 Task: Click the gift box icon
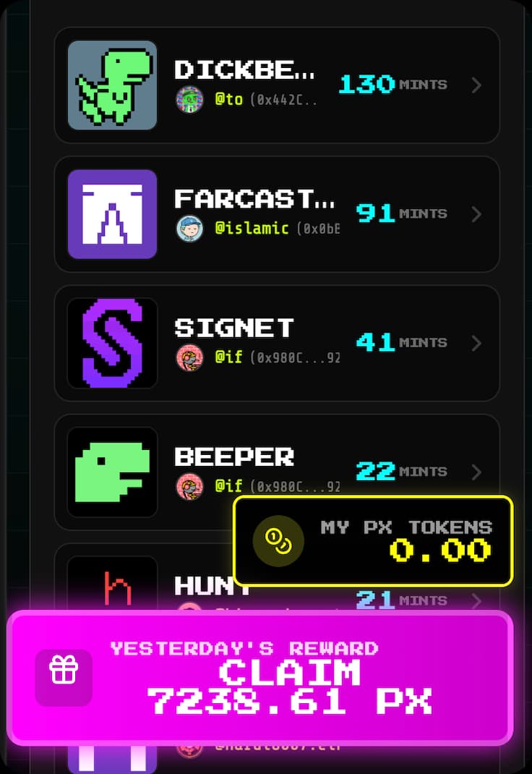[x=64, y=670]
